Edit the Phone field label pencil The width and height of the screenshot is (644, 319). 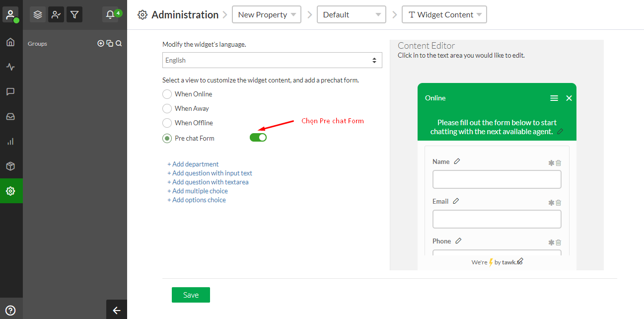pyautogui.click(x=458, y=240)
